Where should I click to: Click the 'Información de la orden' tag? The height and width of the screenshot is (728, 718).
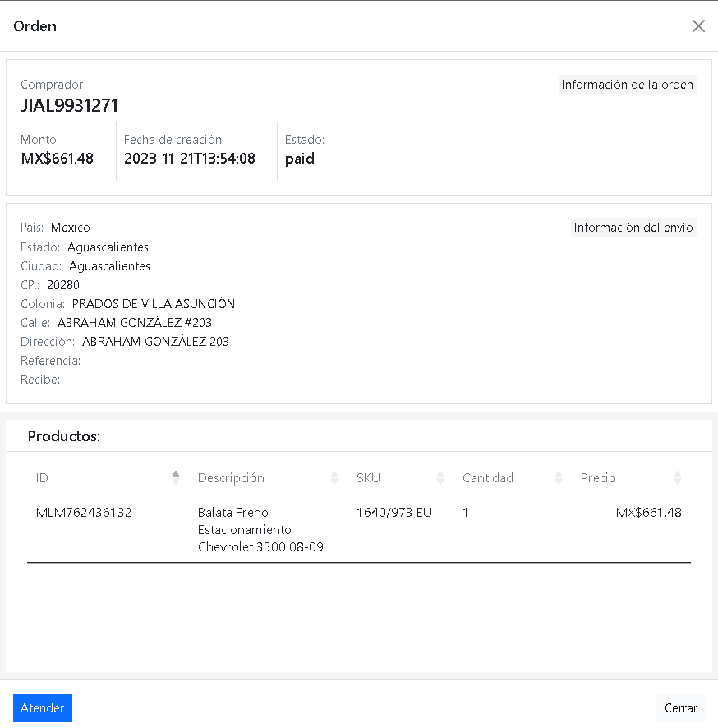click(628, 85)
